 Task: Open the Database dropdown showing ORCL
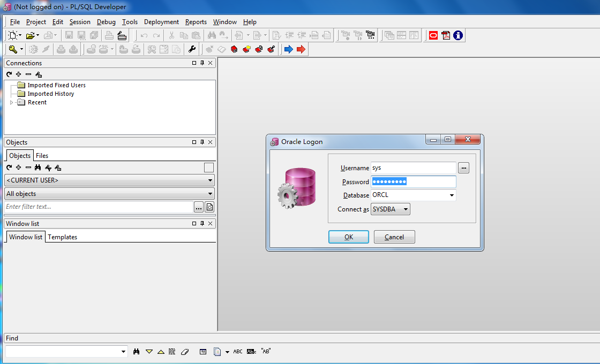pyautogui.click(x=452, y=195)
